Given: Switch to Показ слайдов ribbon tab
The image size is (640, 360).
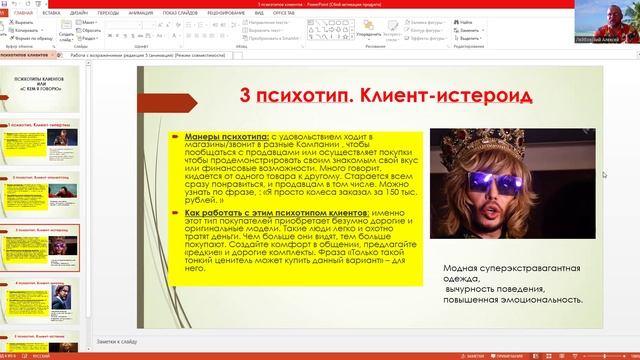Looking at the screenshot, I should coord(180,13).
